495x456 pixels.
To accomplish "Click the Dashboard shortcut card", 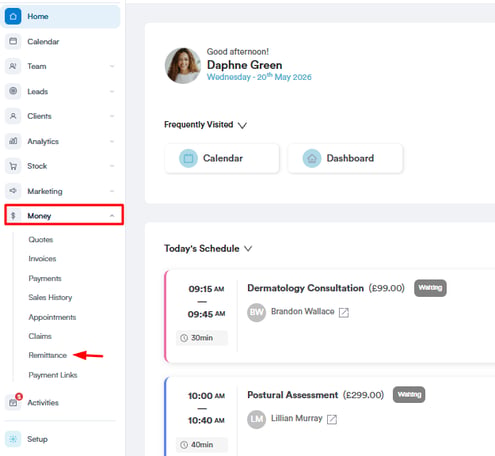I will [346, 158].
